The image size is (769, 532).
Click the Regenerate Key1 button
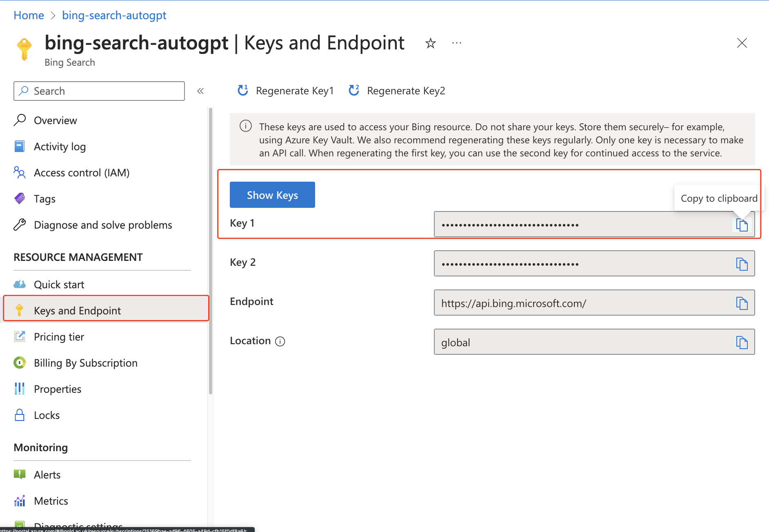click(286, 91)
